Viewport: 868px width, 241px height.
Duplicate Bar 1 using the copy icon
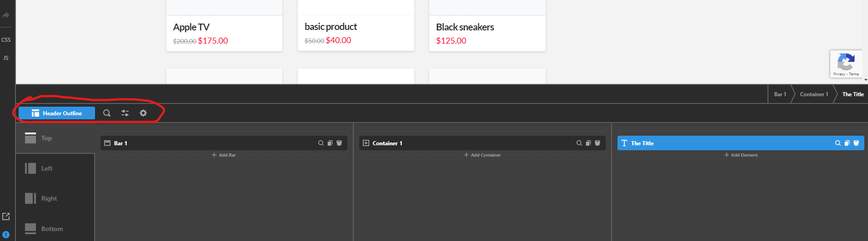click(330, 143)
